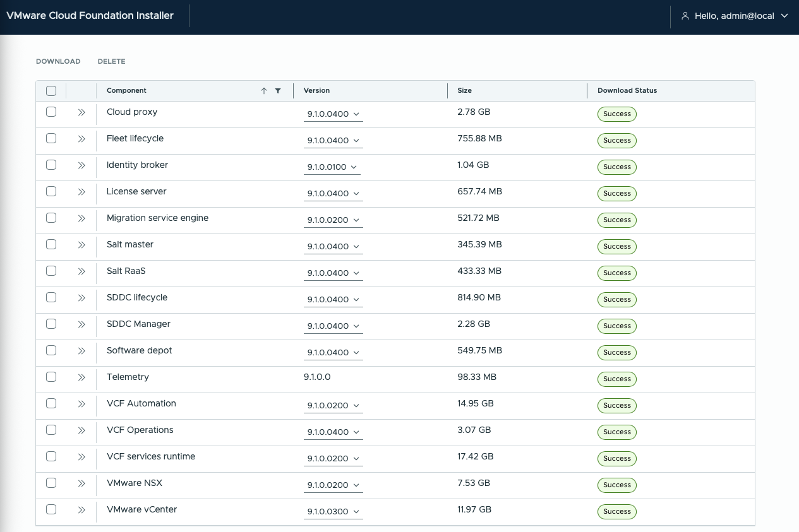The width and height of the screenshot is (799, 532).
Task: Click the Success badge for SDDC Manager
Action: (617, 326)
